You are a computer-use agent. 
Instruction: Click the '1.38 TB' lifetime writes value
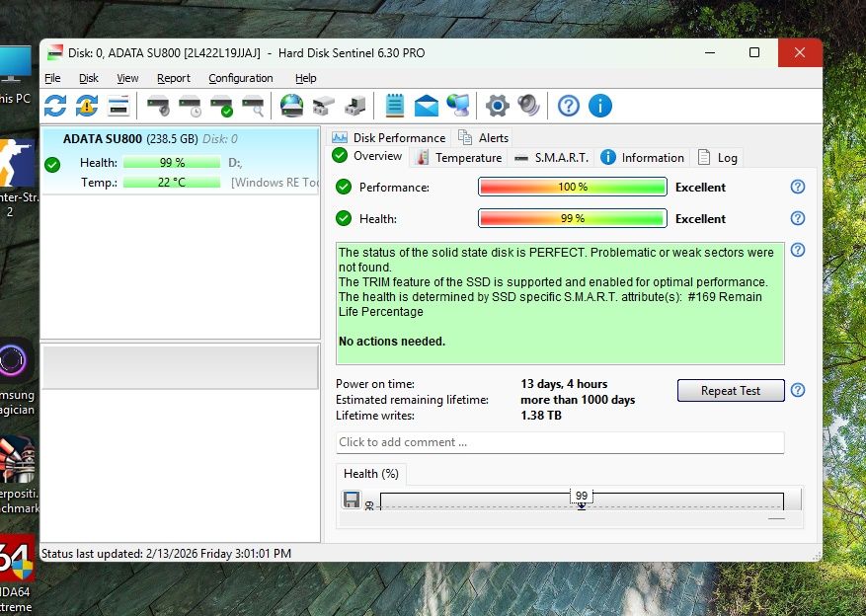pyautogui.click(x=541, y=415)
